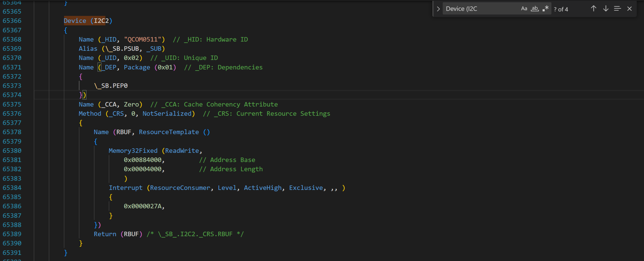Click line number 65376
The image size is (644, 261).
[12, 114]
